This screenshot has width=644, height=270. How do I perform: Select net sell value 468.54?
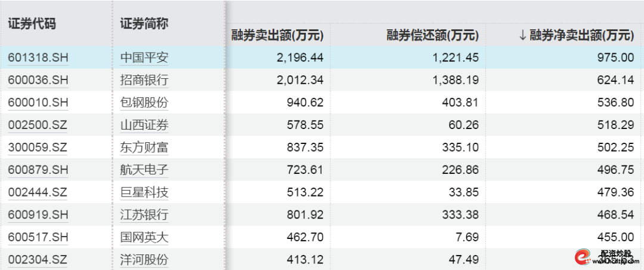(615, 215)
